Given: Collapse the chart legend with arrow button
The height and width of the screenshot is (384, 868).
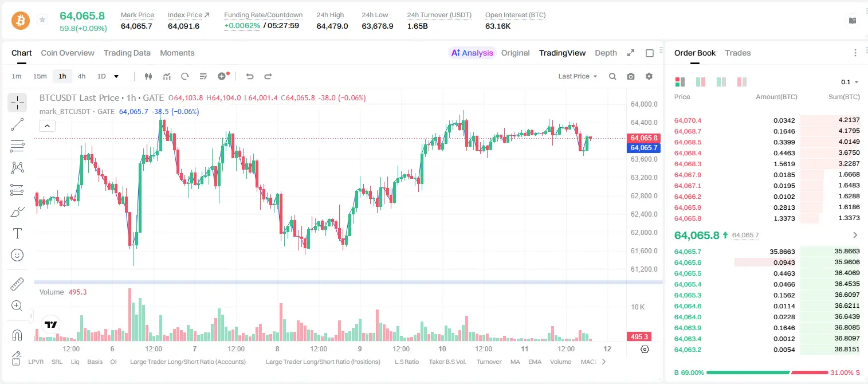Looking at the screenshot, I should 47,126.
